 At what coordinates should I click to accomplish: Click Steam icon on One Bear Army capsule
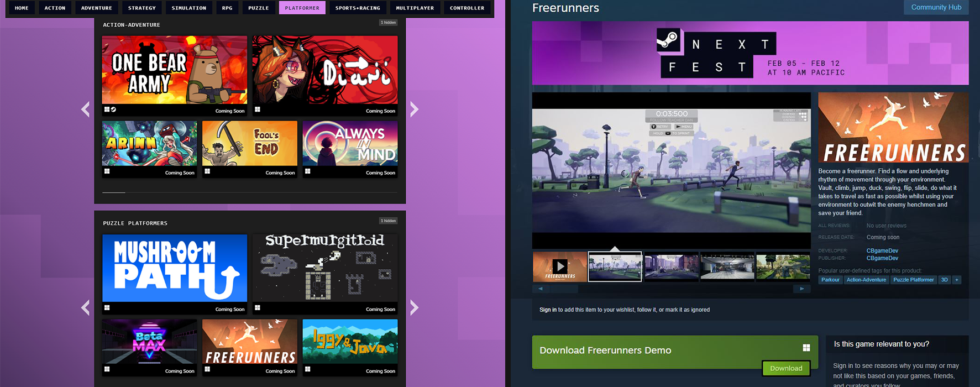click(x=113, y=109)
